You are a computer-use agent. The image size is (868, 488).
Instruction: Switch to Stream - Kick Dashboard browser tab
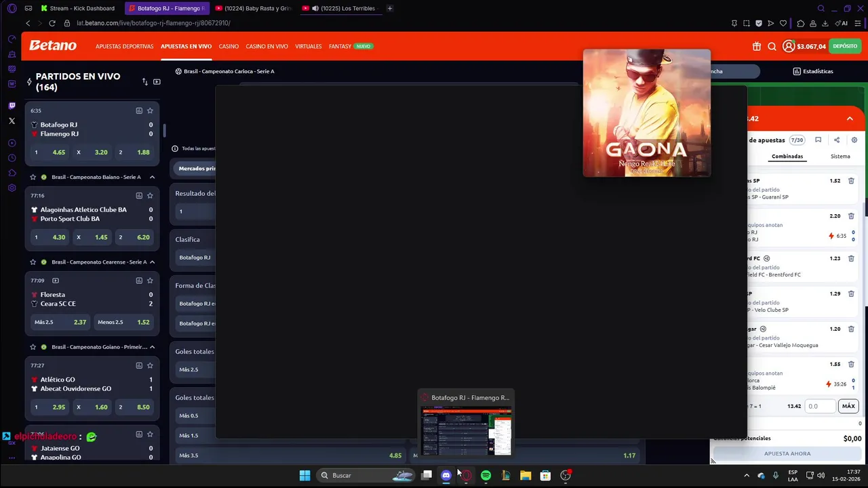coord(79,8)
